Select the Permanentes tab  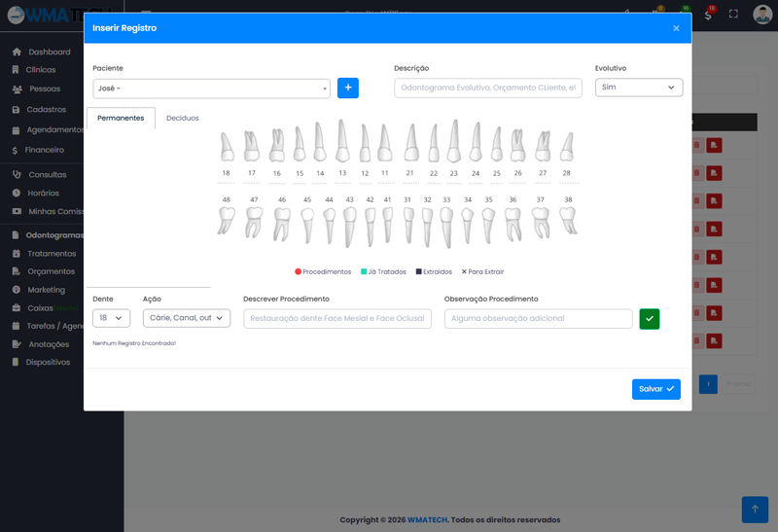[x=121, y=118]
